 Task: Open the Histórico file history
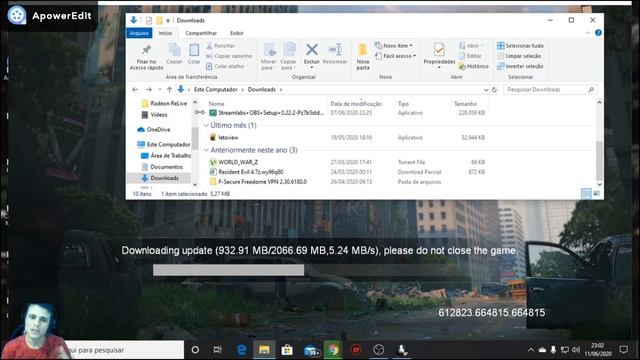(473, 66)
